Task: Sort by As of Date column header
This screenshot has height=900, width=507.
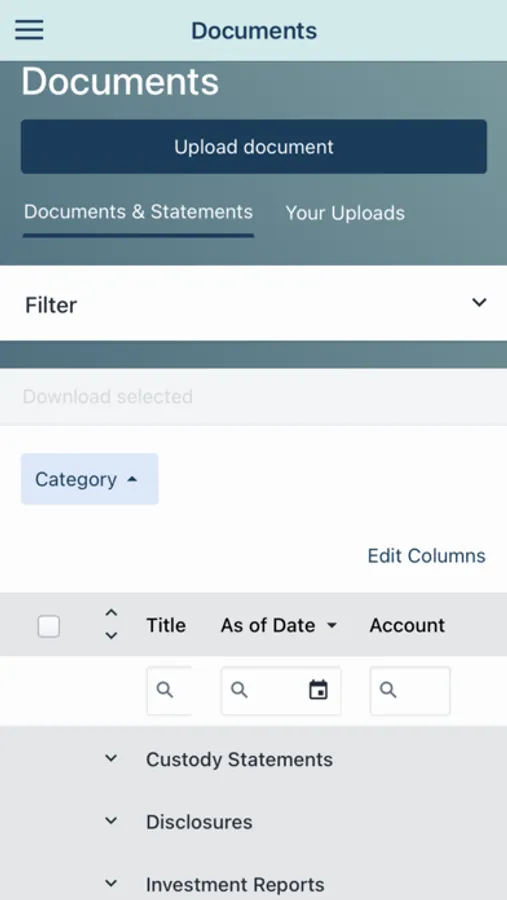Action: pyautogui.click(x=278, y=625)
